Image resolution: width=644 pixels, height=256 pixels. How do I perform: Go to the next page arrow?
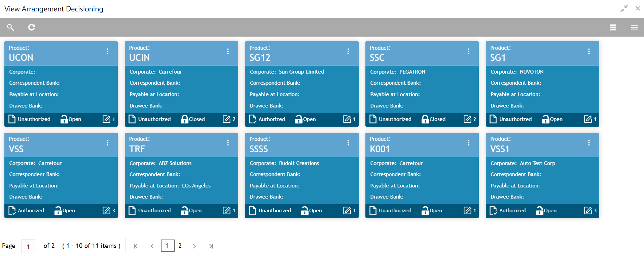194,246
